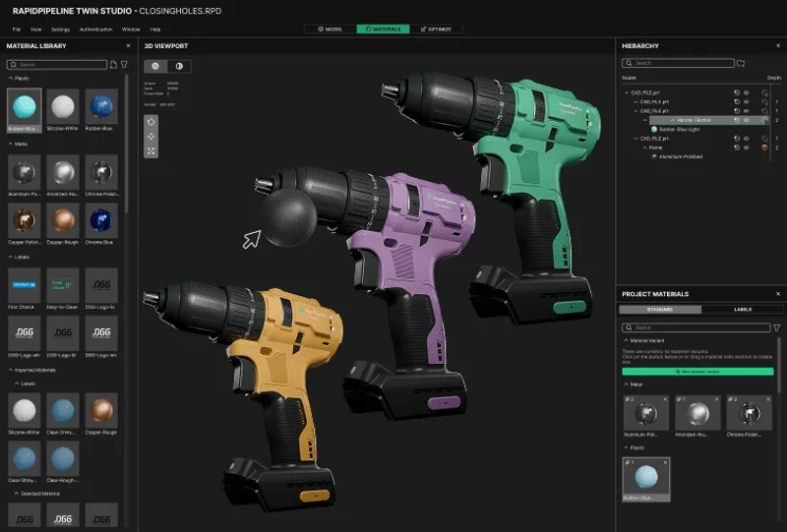This screenshot has width=787, height=532.
Task: Click the import material file icon in Material Library
Action: point(112,65)
